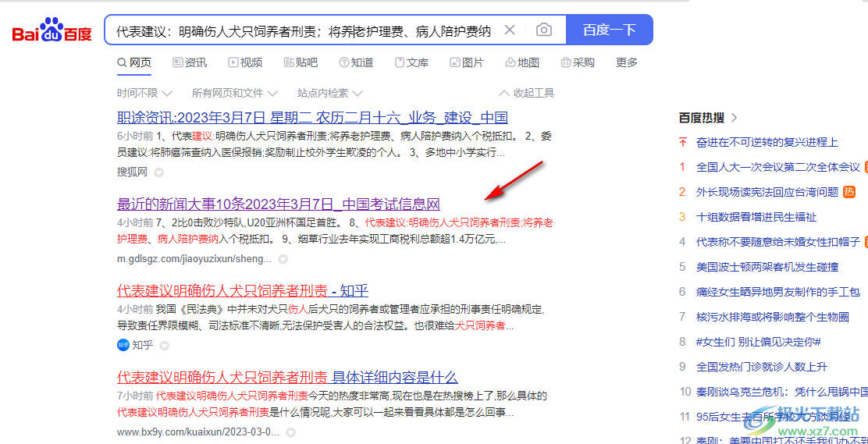
Task: Click the 热 badge beside 外长现场读宪法
Action: pos(849,192)
